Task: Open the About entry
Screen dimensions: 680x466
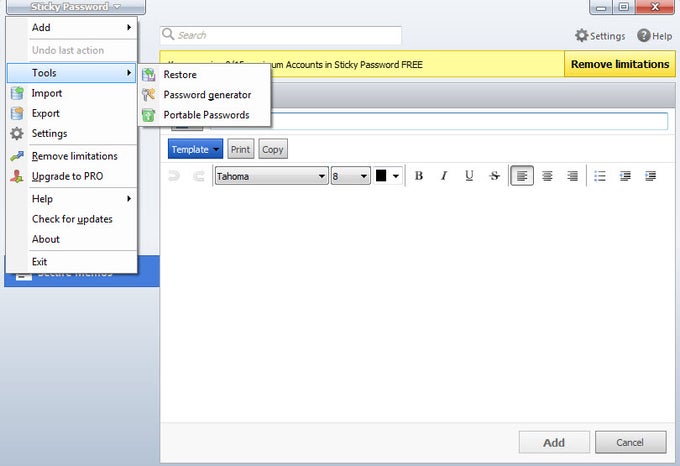Action: [x=72, y=239]
